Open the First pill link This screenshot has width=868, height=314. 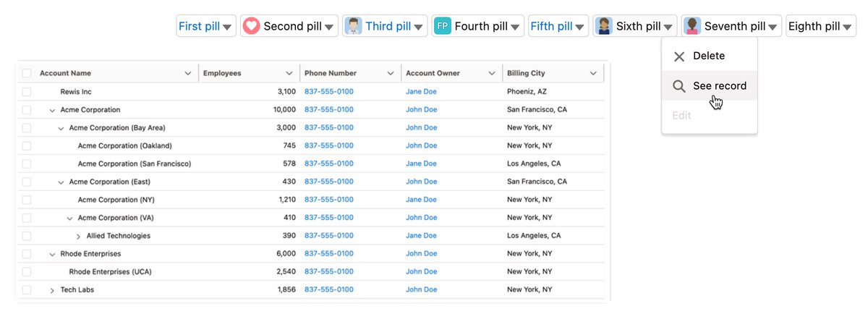[200, 27]
